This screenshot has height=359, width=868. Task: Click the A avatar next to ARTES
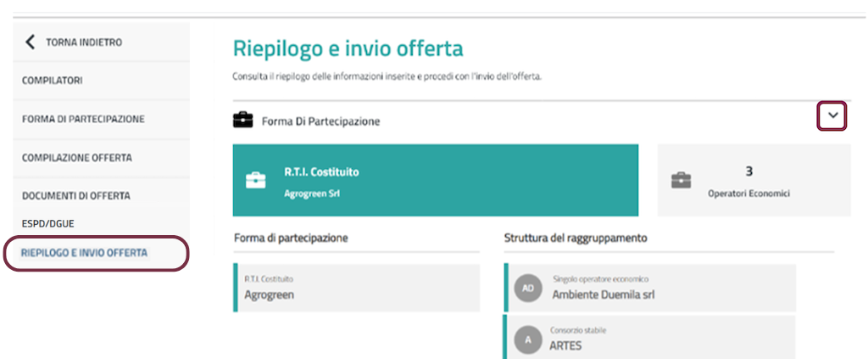tap(527, 339)
